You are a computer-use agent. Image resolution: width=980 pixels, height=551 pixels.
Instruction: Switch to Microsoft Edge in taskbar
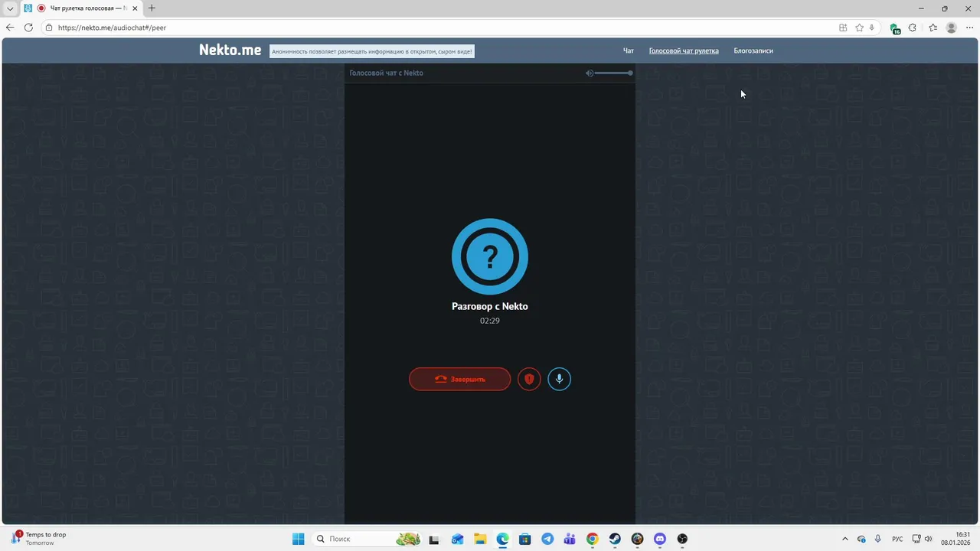(x=502, y=539)
